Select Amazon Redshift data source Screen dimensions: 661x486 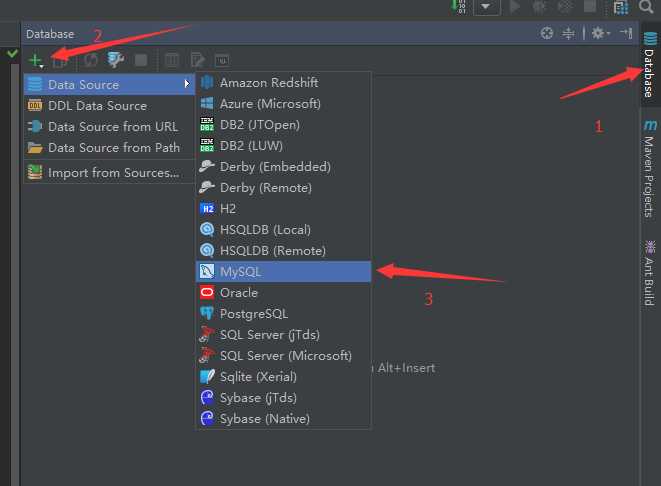[284, 83]
